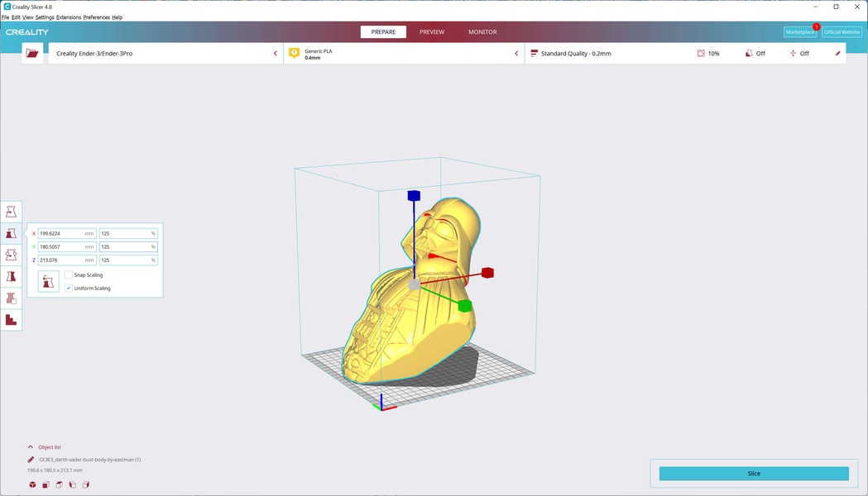Collapse the Object list panel
This screenshot has height=496, width=868.
click(x=31, y=447)
